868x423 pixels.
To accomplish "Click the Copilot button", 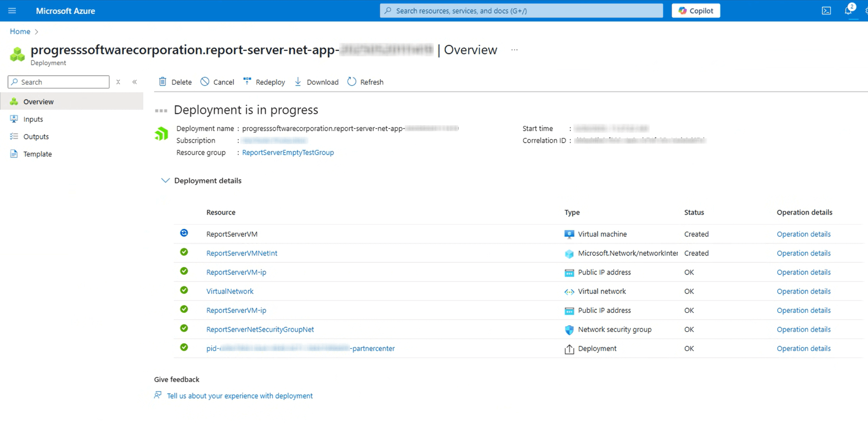I will point(695,10).
